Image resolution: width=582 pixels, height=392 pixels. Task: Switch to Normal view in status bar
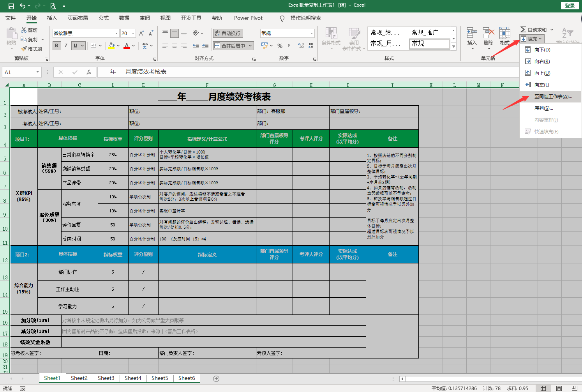(543, 388)
